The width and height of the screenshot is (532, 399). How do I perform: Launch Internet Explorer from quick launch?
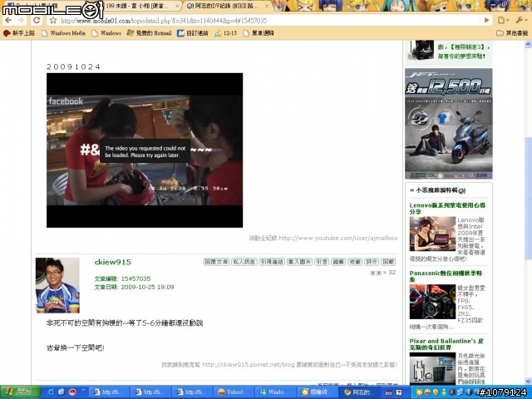[51, 392]
